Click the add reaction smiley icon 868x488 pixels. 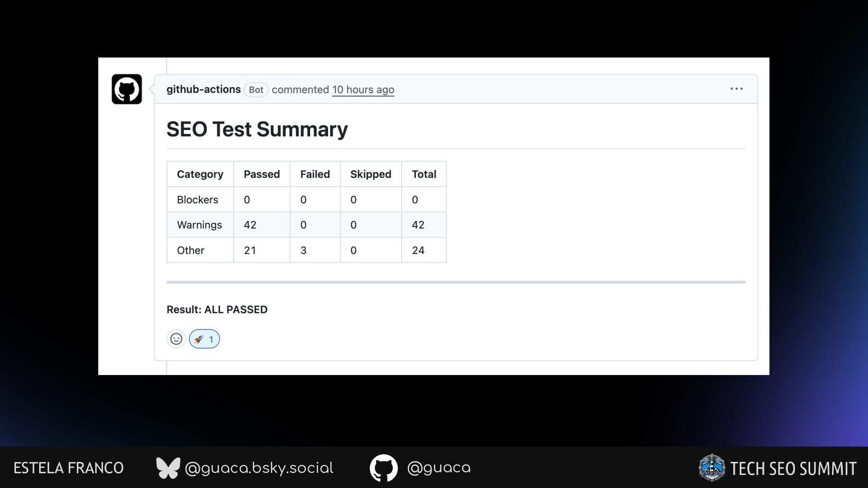pyautogui.click(x=176, y=339)
